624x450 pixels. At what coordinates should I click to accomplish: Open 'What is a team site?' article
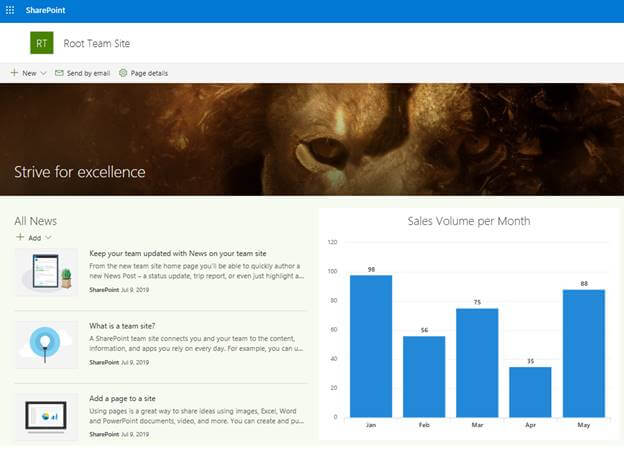pyautogui.click(x=122, y=326)
